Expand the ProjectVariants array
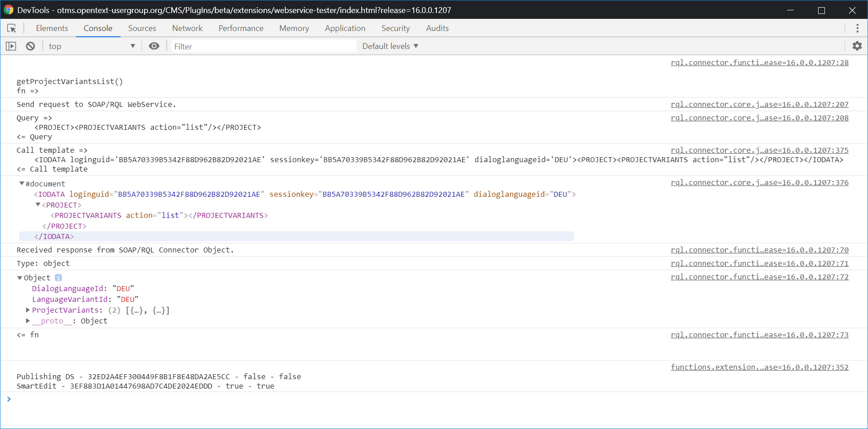868x429 pixels. pyautogui.click(x=28, y=310)
